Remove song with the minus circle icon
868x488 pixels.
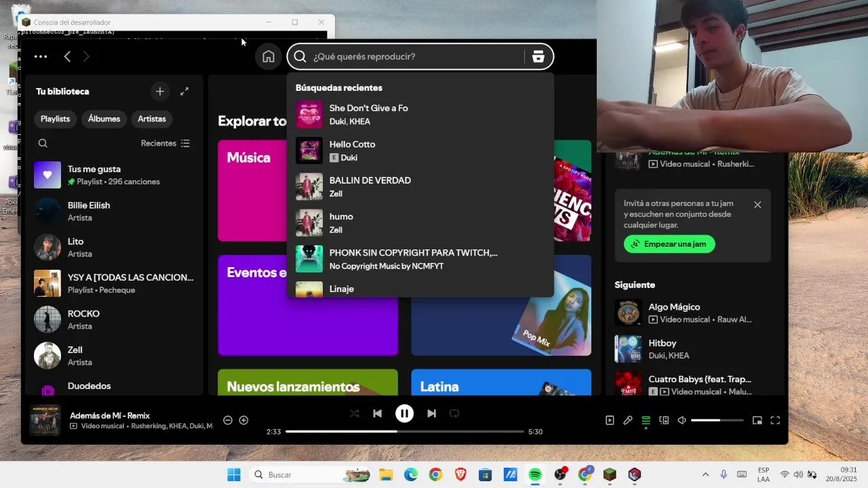[228, 420]
